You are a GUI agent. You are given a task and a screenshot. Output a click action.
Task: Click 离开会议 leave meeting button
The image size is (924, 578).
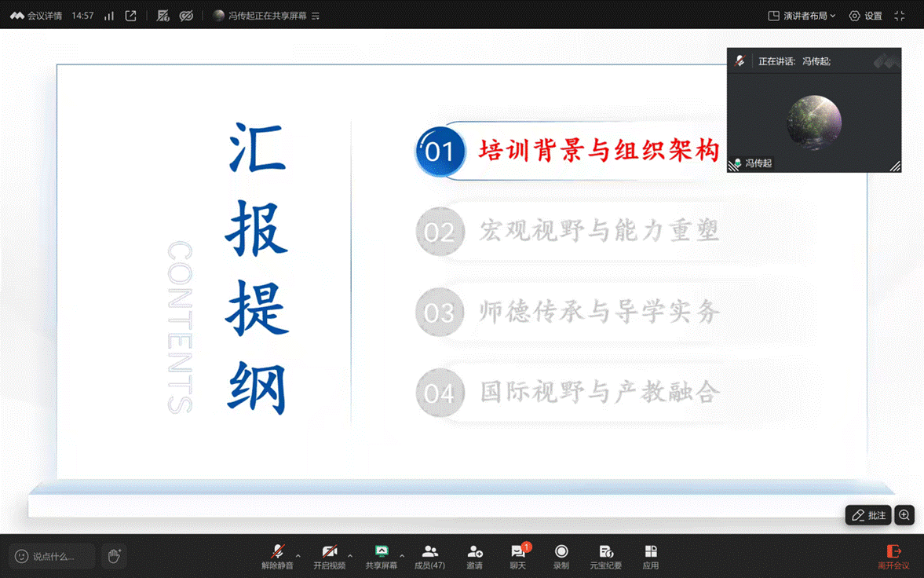click(x=893, y=557)
